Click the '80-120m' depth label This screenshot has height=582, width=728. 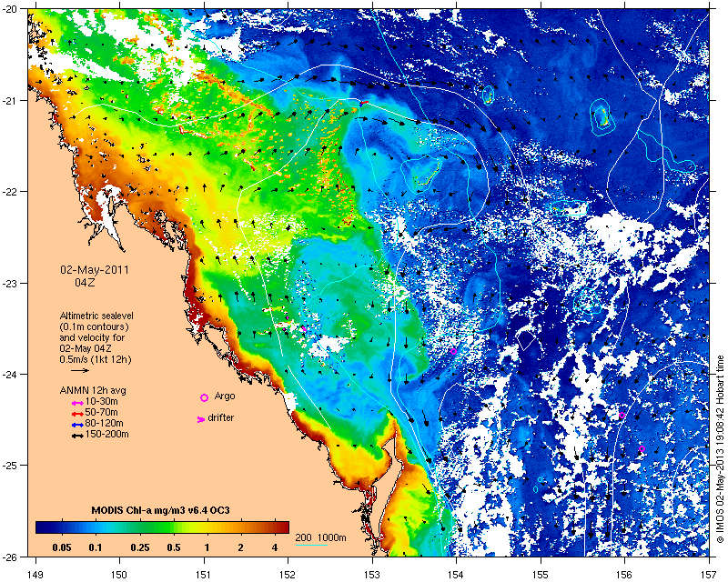tap(104, 423)
